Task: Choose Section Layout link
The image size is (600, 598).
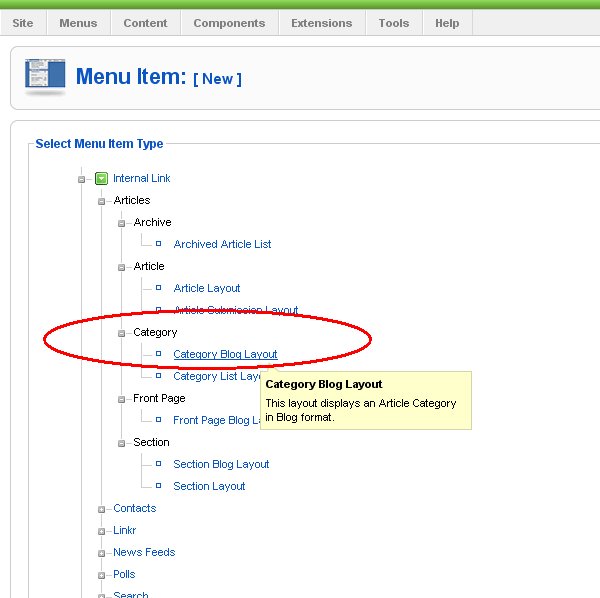Action: coord(209,486)
